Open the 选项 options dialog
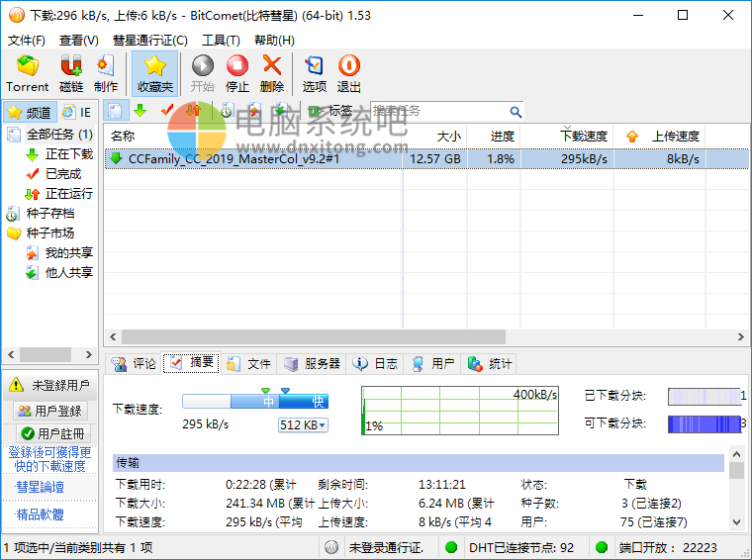 click(x=314, y=73)
